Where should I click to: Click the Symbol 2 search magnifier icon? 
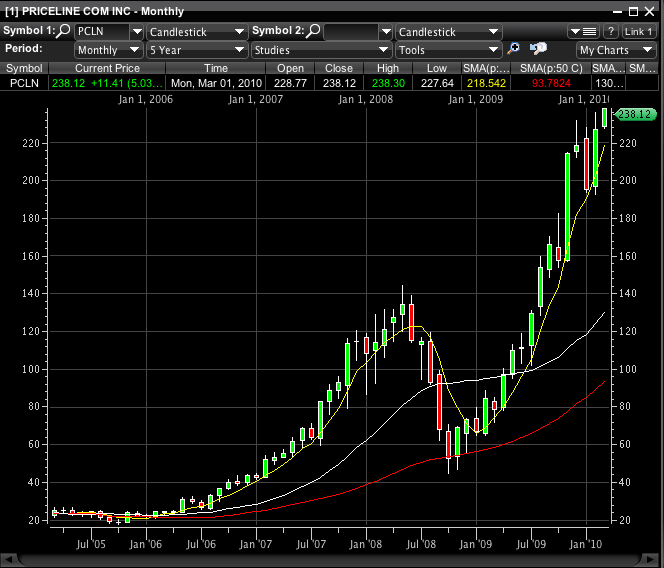pyautogui.click(x=314, y=31)
